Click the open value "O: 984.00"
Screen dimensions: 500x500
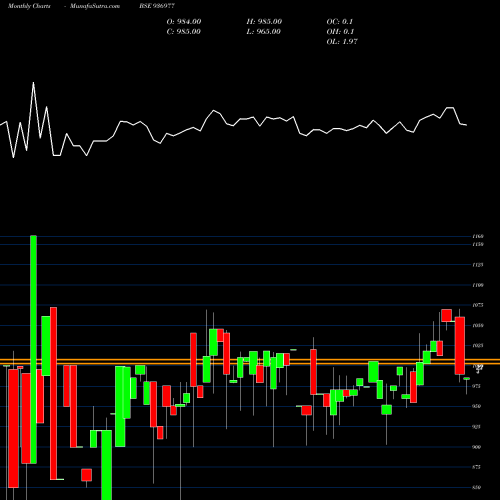[184, 22]
